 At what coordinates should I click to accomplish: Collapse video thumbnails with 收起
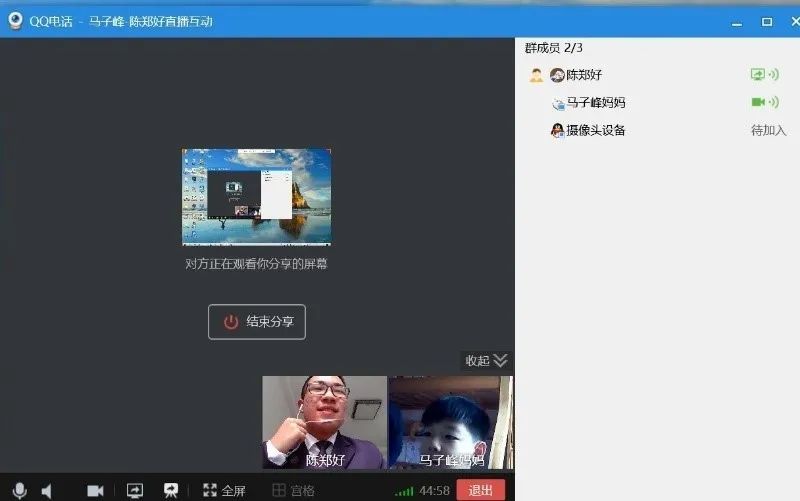pos(486,361)
